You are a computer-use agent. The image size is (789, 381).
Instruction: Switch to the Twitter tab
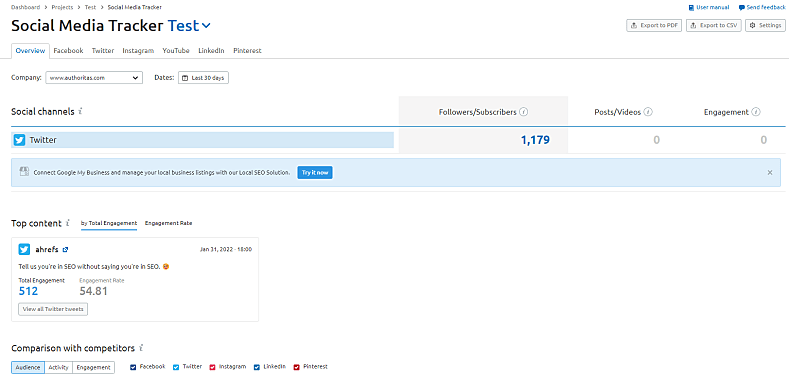point(103,51)
